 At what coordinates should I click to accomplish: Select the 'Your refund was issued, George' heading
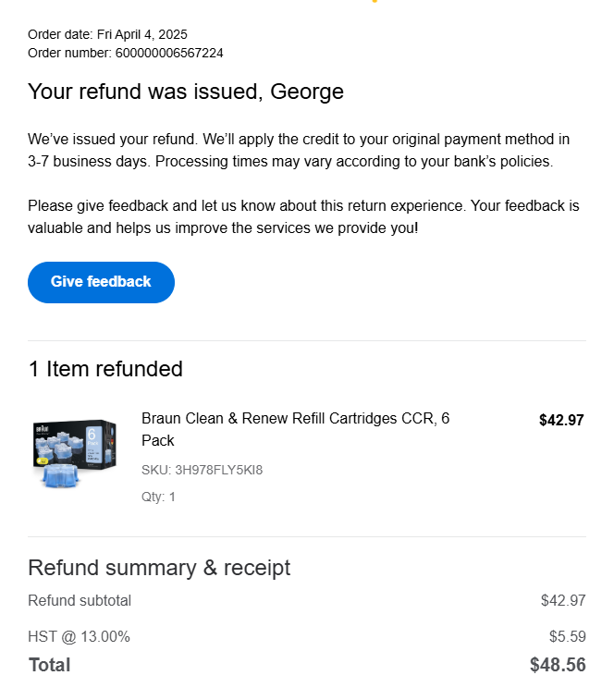point(186,92)
